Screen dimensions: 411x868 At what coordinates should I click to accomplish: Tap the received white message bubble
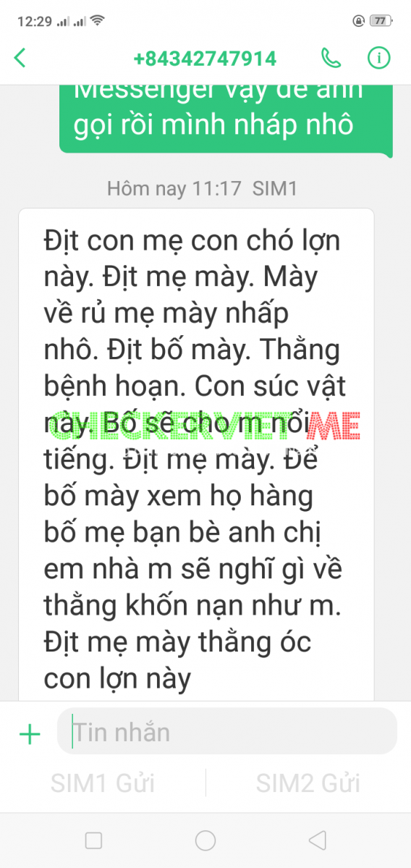pos(196,455)
